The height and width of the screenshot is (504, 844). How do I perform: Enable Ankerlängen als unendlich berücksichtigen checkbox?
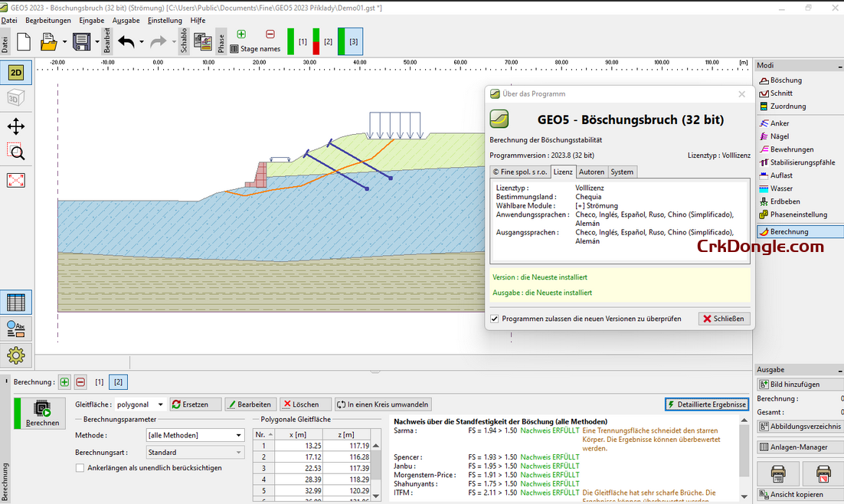pyautogui.click(x=80, y=467)
